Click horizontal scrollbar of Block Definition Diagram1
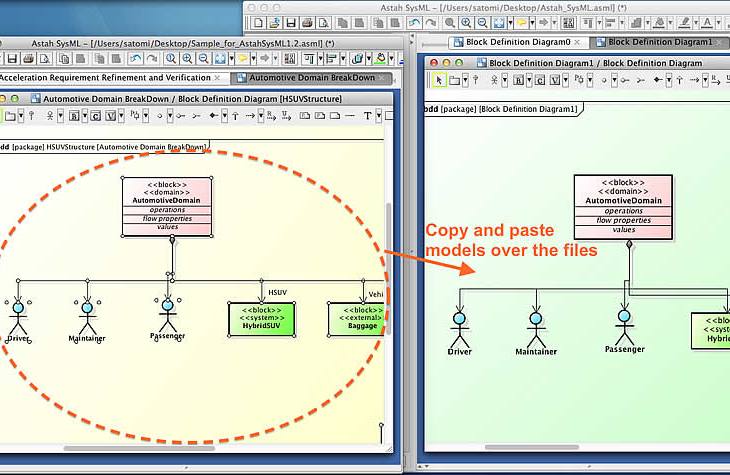 click(x=532, y=447)
